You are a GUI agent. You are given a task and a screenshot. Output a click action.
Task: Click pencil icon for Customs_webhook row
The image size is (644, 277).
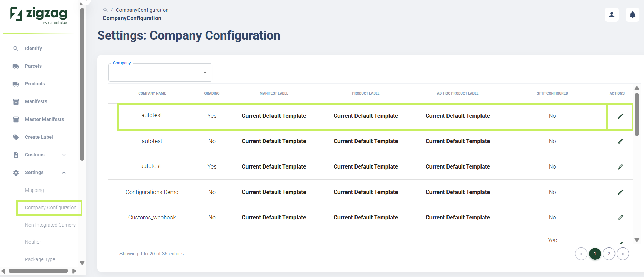620,218
